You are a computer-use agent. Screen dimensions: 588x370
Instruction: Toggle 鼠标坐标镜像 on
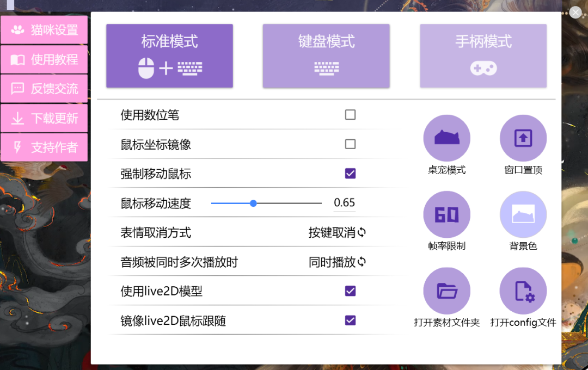click(x=350, y=144)
